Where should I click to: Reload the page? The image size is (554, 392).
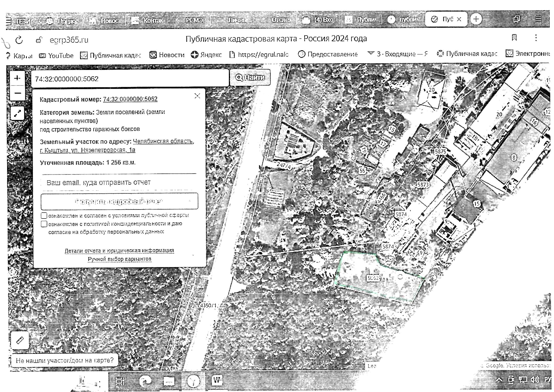(19, 40)
